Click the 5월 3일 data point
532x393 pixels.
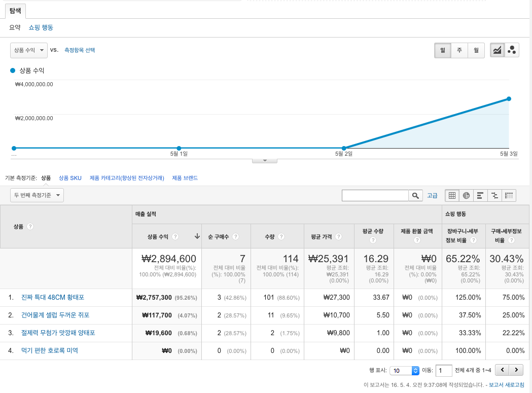509,99
